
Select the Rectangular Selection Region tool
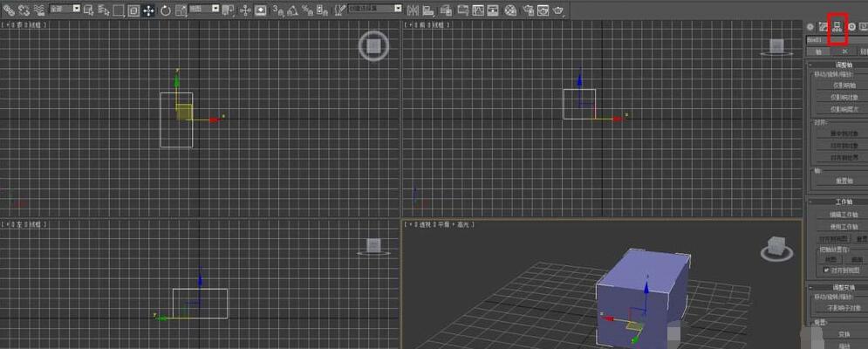[118, 10]
